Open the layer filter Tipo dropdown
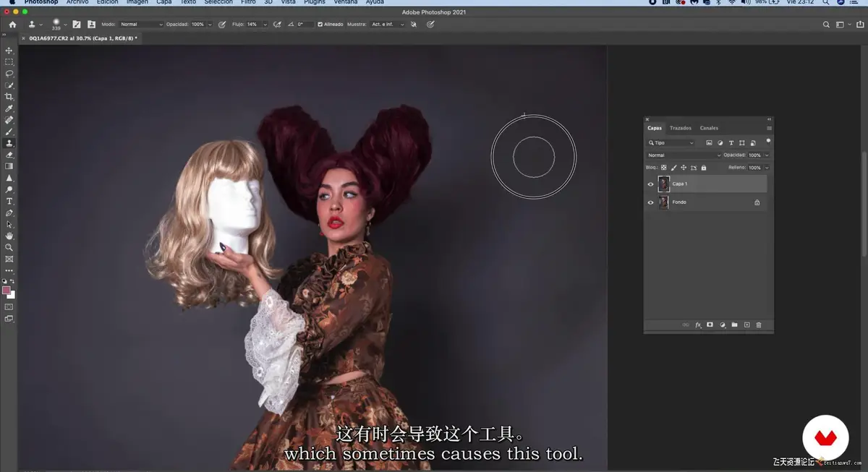868x472 pixels. pyautogui.click(x=671, y=143)
